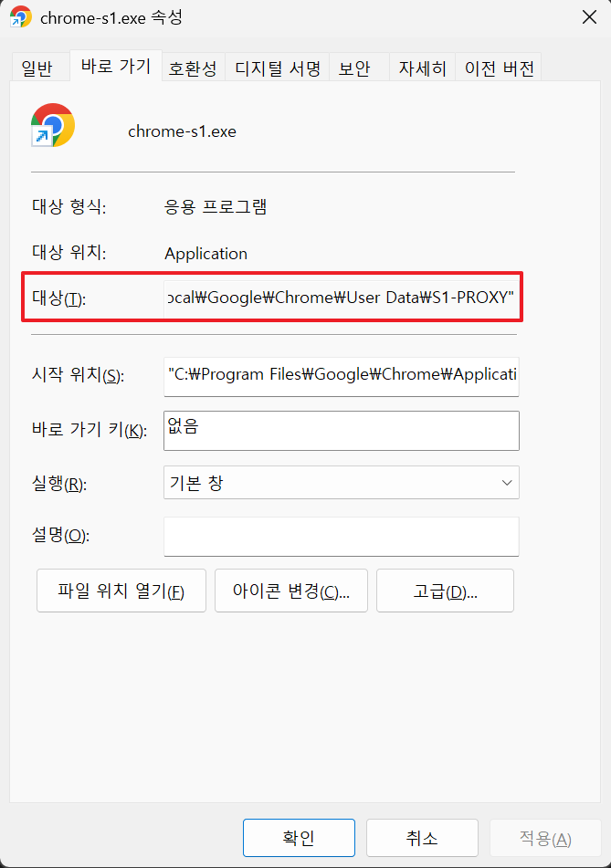The image size is (611, 868).
Task: Click the Chrome icon in the title bar
Action: pyautogui.click(x=20, y=17)
